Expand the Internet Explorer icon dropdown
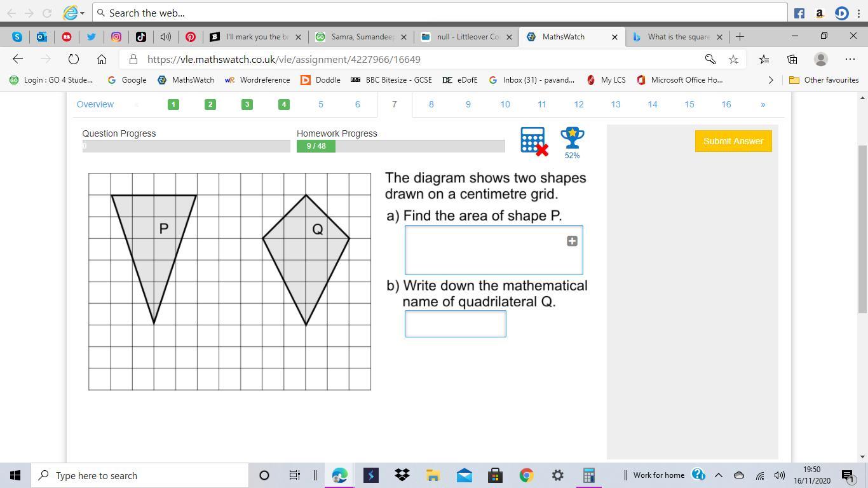The image size is (868, 488). coord(82,13)
